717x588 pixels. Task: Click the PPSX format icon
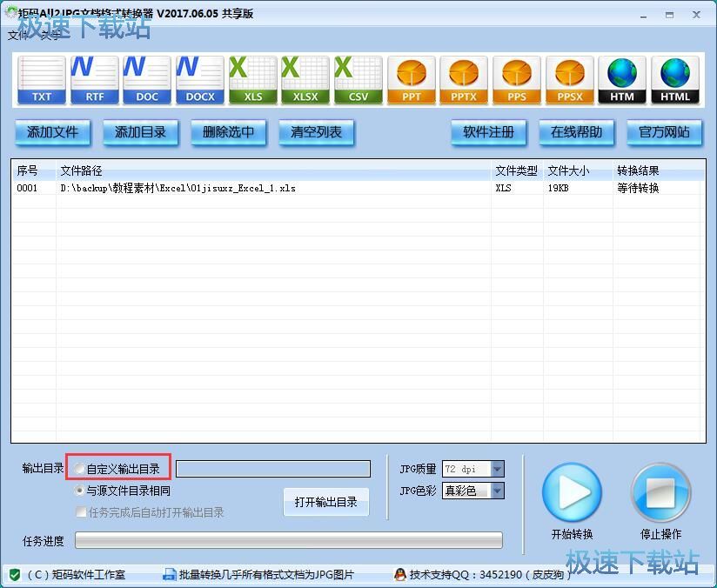click(x=570, y=78)
